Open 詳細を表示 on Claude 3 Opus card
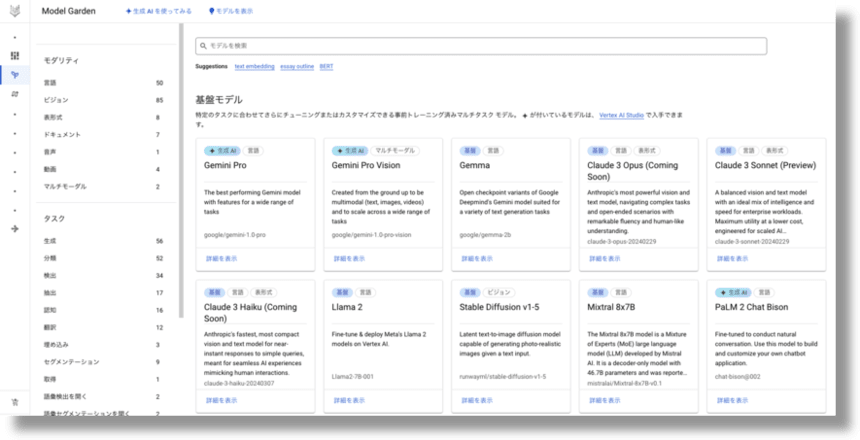This screenshot has height=440, width=860. (605, 258)
